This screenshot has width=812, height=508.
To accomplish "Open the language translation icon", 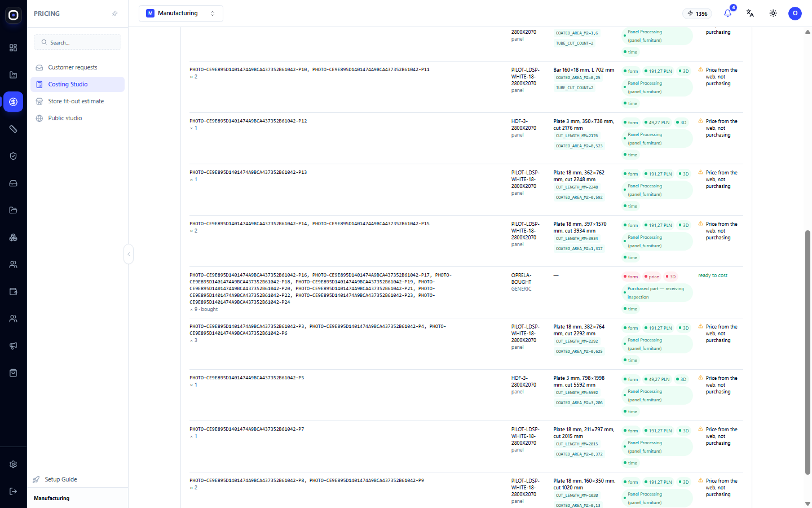I will pos(750,13).
